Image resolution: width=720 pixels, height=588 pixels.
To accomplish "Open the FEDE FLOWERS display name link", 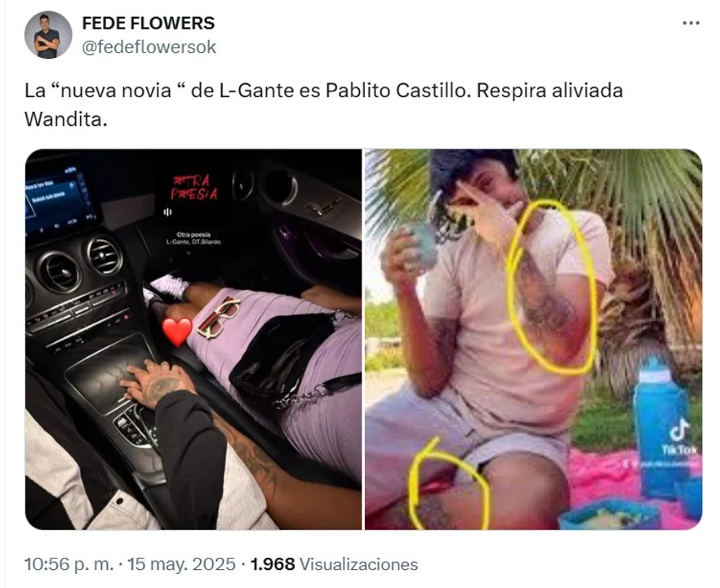I will tap(149, 23).
